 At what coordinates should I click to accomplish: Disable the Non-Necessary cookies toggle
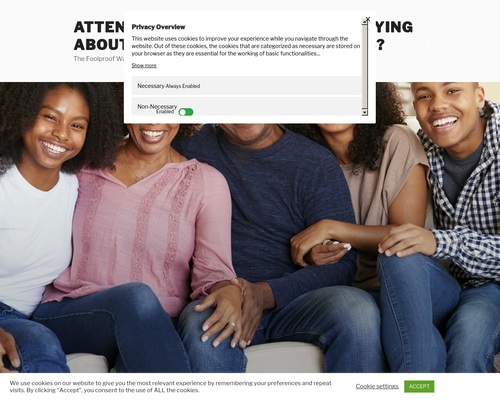[186, 112]
